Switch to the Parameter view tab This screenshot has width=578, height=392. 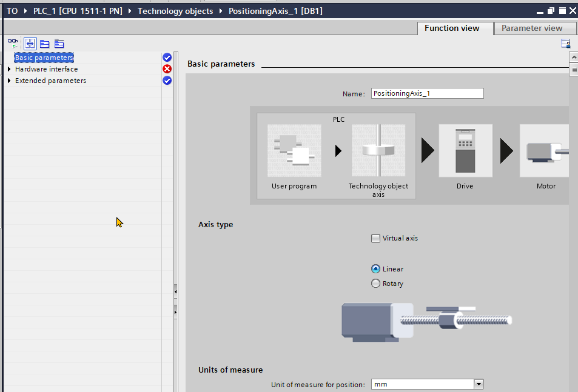[x=534, y=28]
